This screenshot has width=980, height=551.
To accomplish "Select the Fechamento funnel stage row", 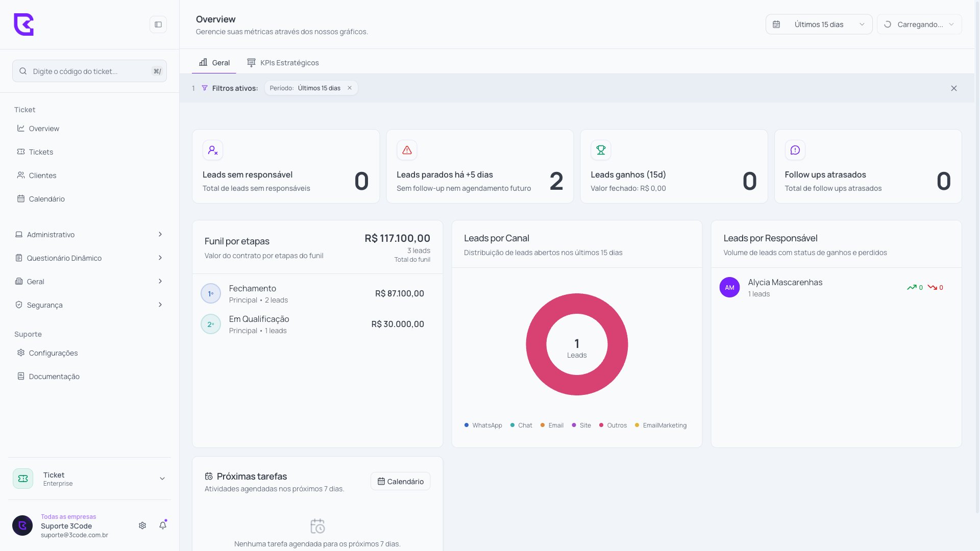I will pos(317,293).
